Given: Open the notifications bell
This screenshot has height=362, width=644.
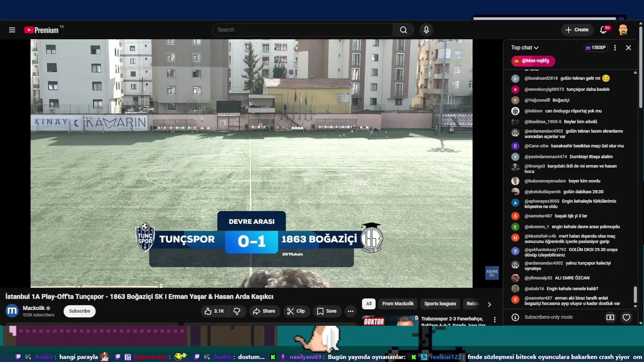Looking at the screenshot, I should tap(604, 30).
